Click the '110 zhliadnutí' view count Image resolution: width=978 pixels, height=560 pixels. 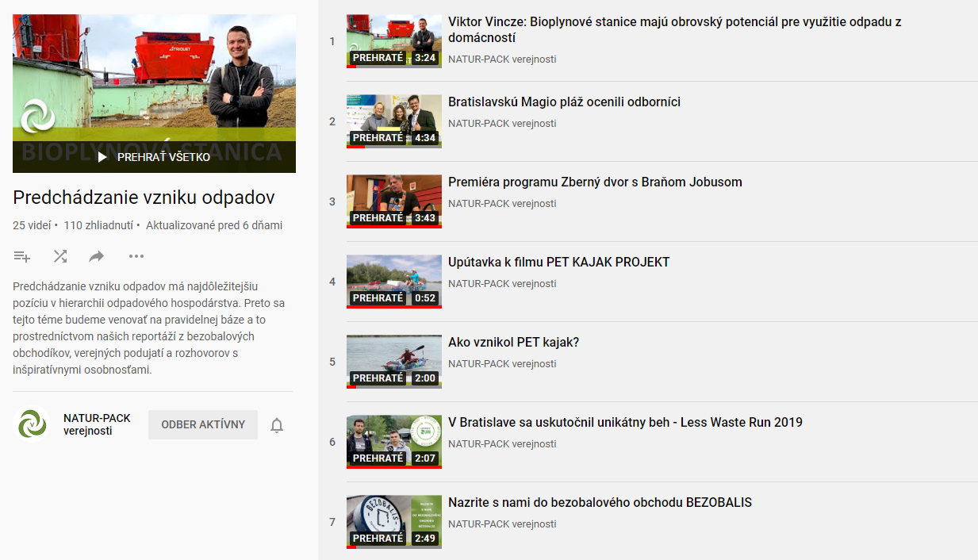click(98, 225)
